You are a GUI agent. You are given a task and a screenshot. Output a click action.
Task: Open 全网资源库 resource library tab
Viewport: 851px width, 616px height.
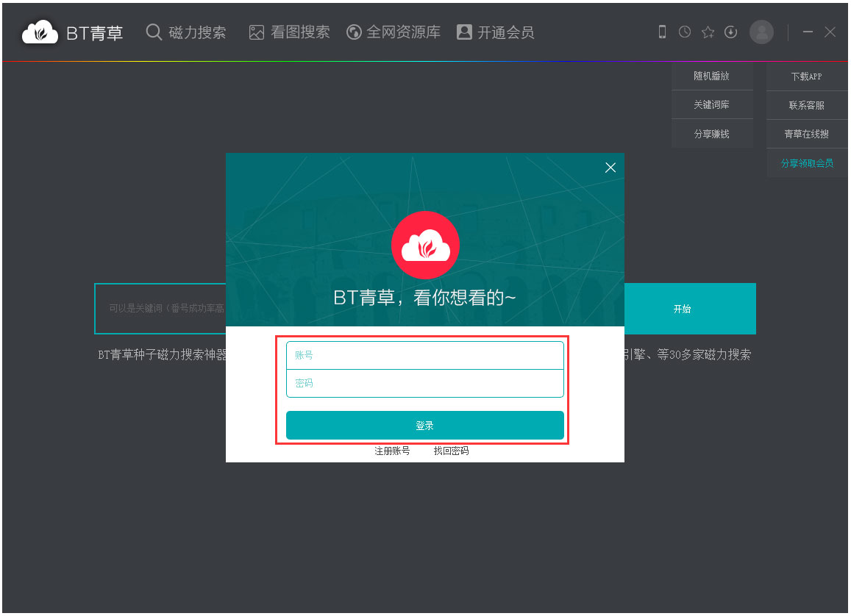pyautogui.click(x=394, y=32)
